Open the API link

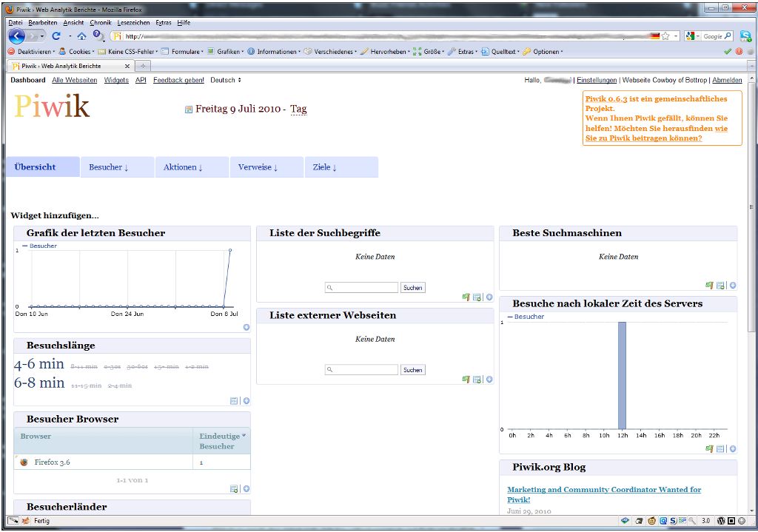pos(141,80)
